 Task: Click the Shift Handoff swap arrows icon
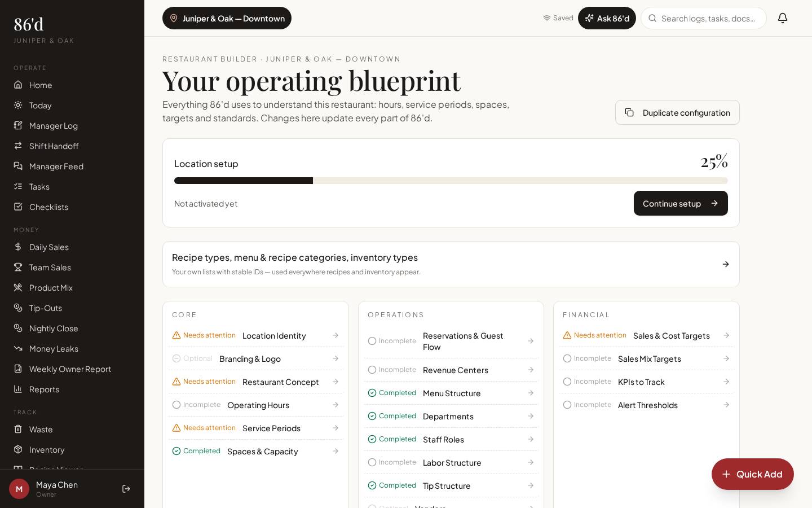18,146
